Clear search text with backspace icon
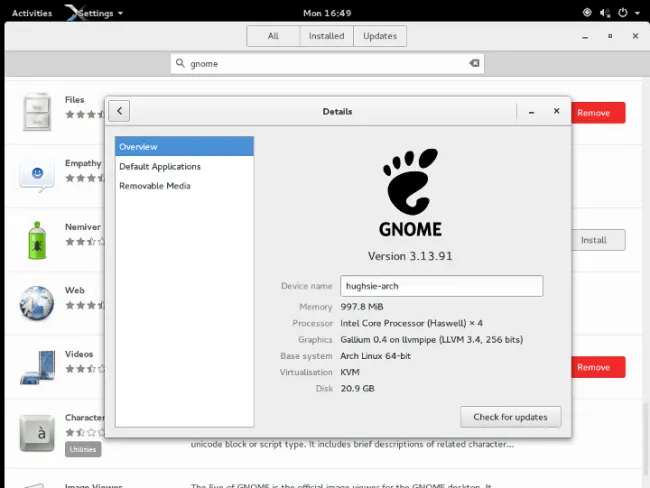The width and height of the screenshot is (650, 488). tap(475, 63)
